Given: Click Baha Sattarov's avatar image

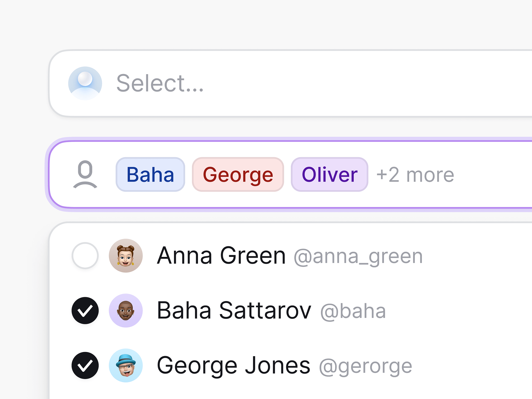Looking at the screenshot, I should (126, 310).
